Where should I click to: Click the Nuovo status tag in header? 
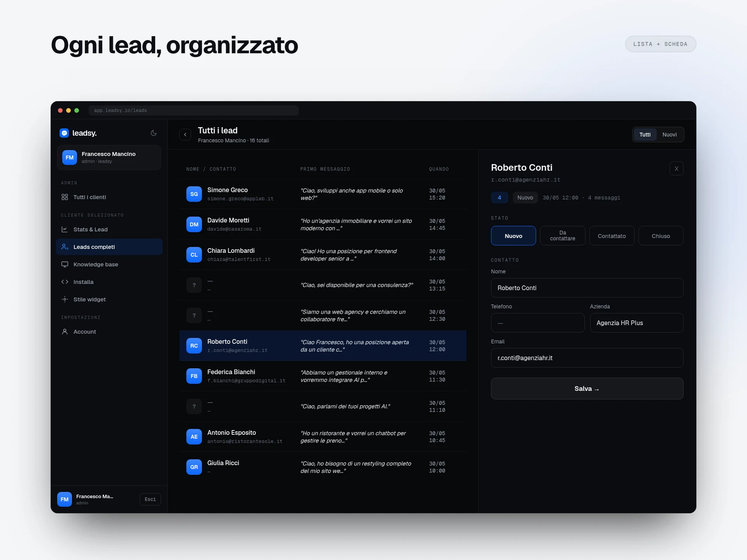(525, 198)
